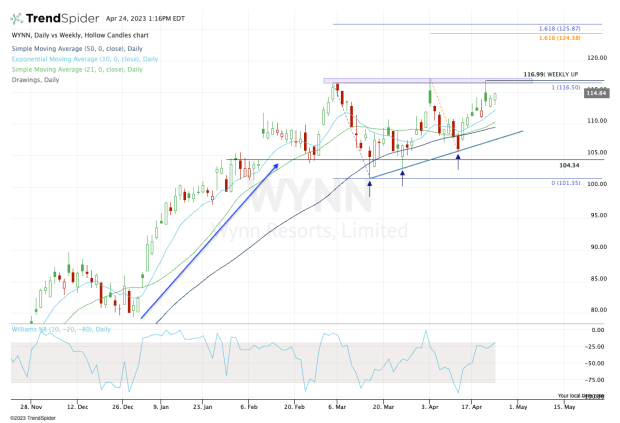
Task: Click the 80.00 price axis label
Action: pos(598,310)
